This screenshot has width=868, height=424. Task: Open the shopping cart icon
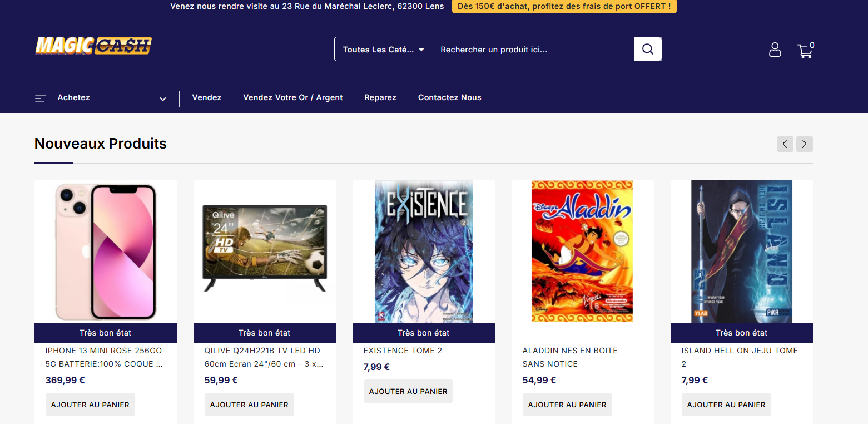pyautogui.click(x=805, y=50)
